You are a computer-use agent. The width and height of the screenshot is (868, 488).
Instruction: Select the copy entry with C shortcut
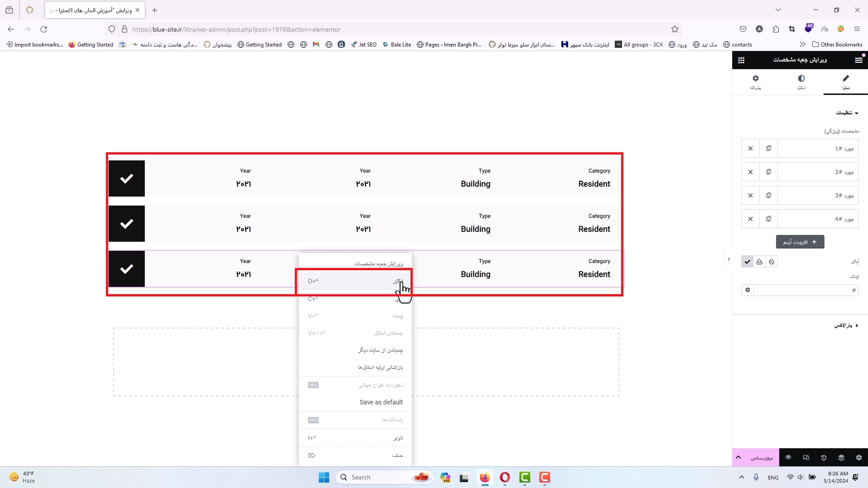tap(355, 298)
